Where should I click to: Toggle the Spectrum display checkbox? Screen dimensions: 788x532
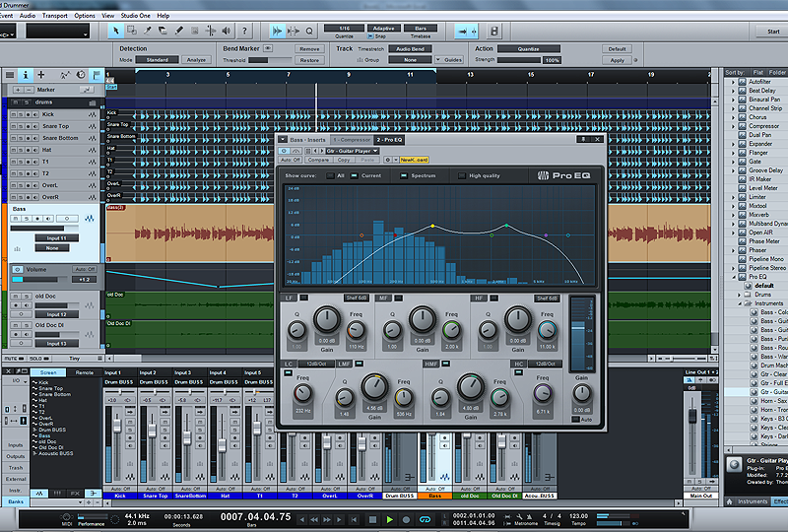click(404, 175)
